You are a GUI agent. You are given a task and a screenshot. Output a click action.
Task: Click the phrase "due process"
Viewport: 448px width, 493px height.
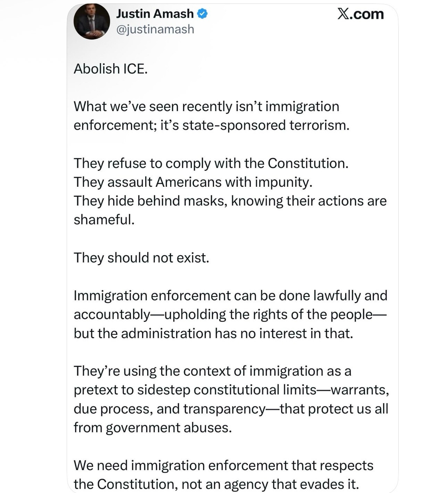(x=113, y=409)
